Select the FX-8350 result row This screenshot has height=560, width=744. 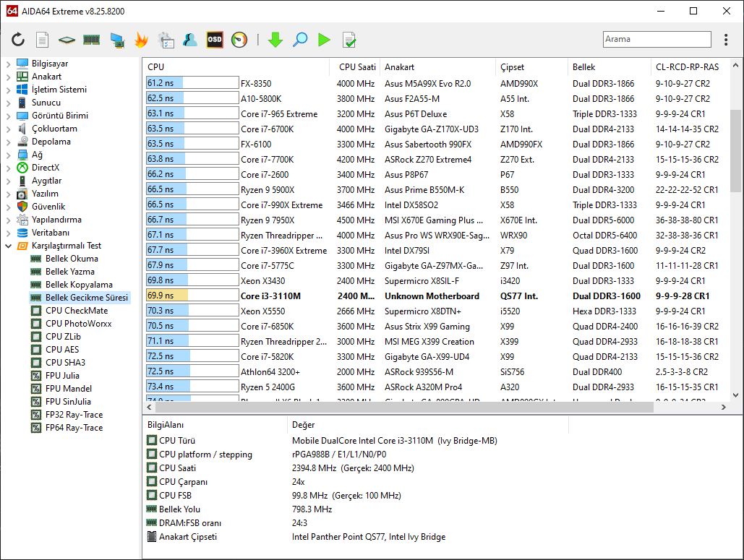(x=435, y=83)
